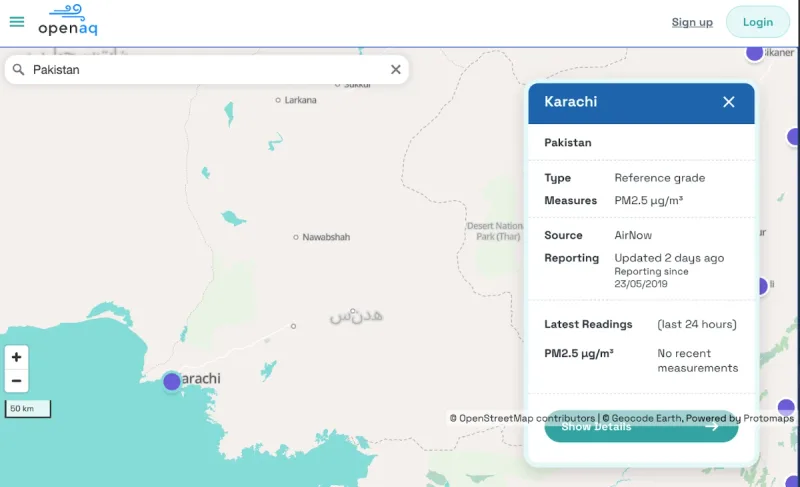
Task: Click the Karachi panel title
Action: pyautogui.click(x=570, y=101)
